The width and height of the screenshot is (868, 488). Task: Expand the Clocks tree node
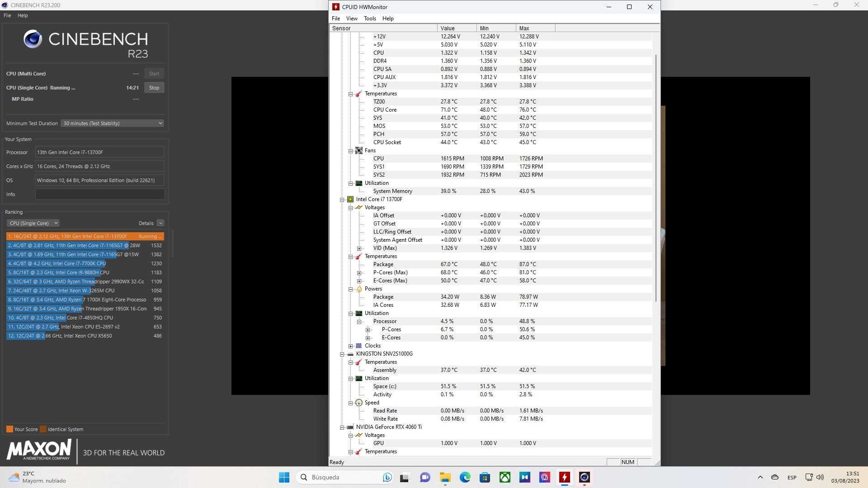(x=351, y=346)
